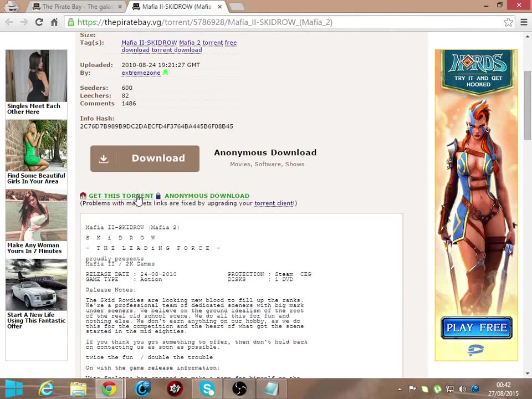Click the scrollbar down arrow
Screen dimensions: 532x399
[527, 374]
